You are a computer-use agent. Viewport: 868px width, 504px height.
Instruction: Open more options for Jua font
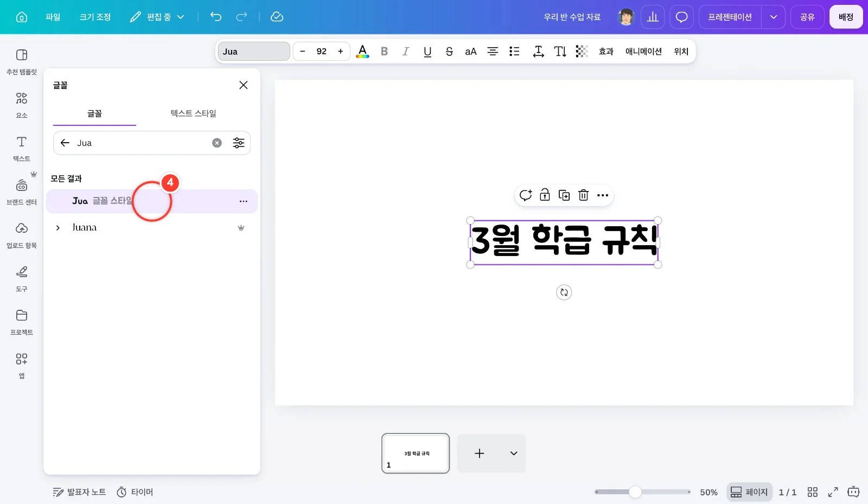pos(244,201)
